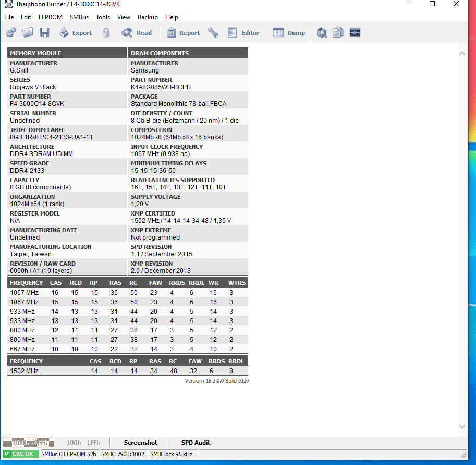Click the CRC OK status indicator

pos(21,454)
